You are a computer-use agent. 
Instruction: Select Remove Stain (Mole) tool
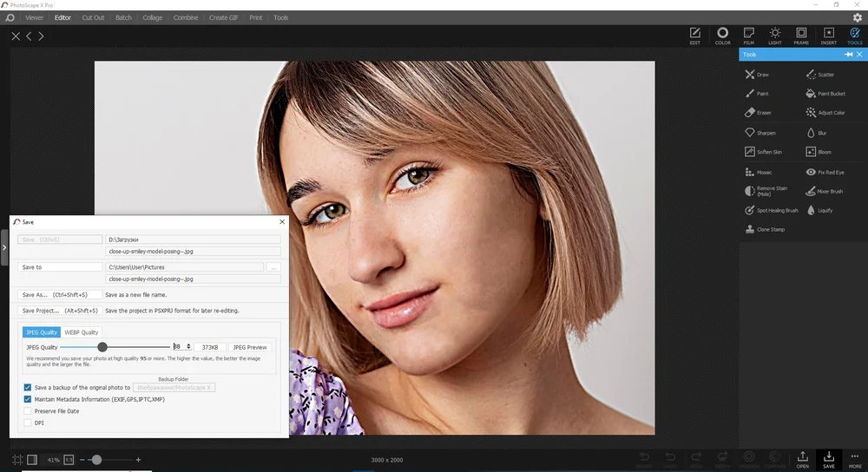[766, 191]
